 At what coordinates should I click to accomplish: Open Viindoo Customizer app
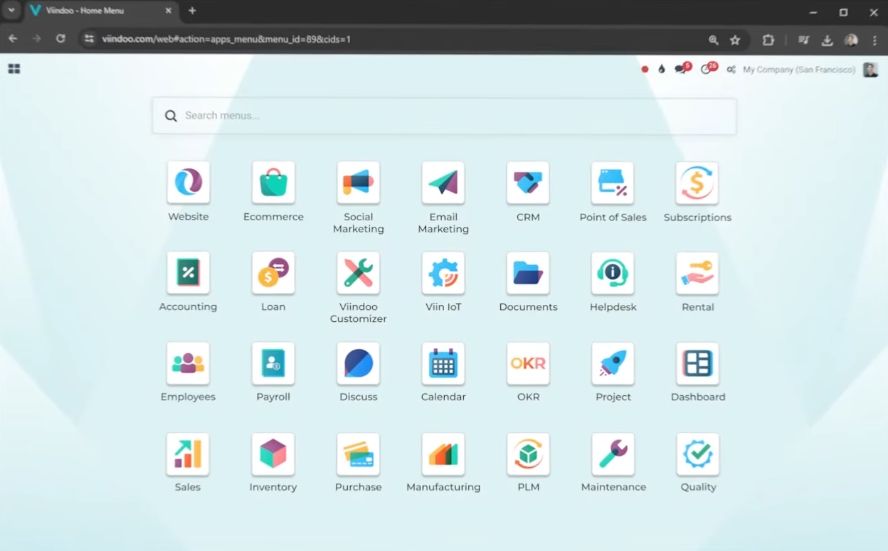click(358, 272)
